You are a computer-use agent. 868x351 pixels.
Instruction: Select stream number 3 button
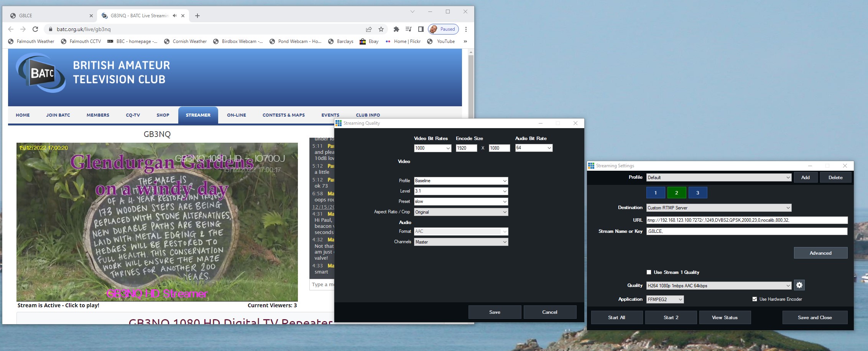point(698,193)
